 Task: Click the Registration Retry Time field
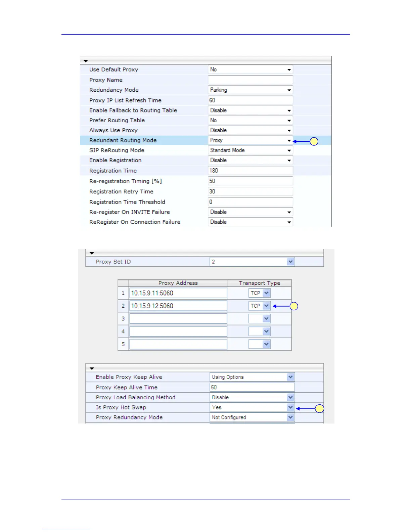pyautogui.click(x=250, y=191)
